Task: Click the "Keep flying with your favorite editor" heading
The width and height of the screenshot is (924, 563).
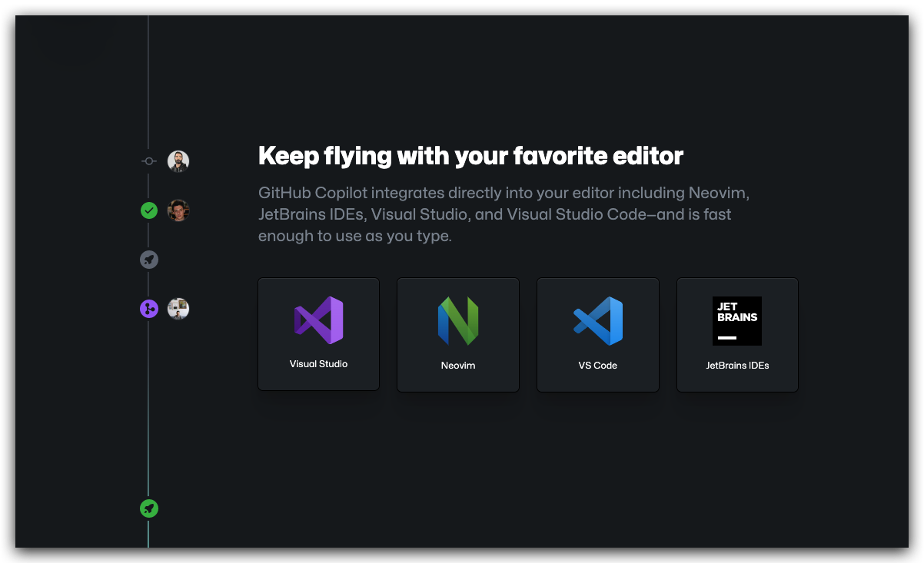Action: 470,156
